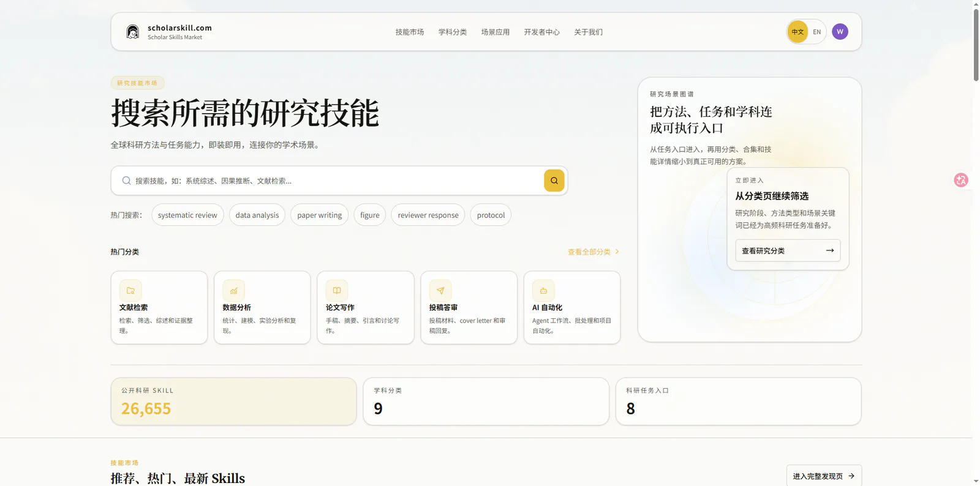Open the 数据分析 category card
The height and width of the screenshot is (486, 980).
(x=262, y=307)
